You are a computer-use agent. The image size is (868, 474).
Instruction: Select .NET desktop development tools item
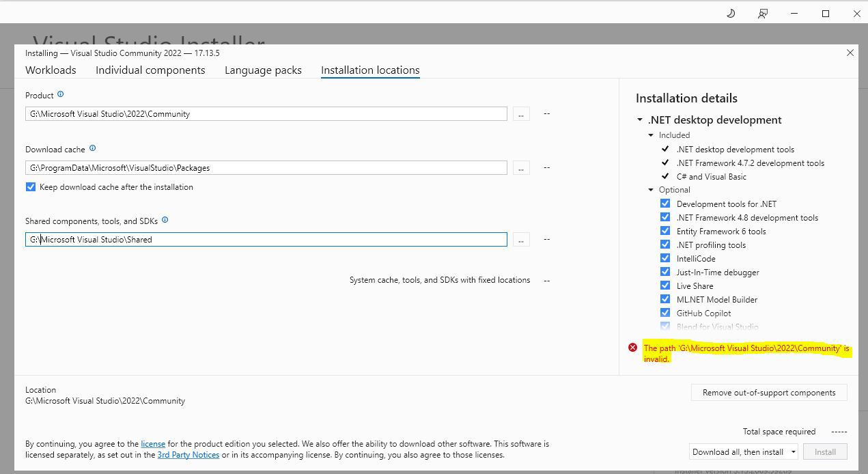735,149
